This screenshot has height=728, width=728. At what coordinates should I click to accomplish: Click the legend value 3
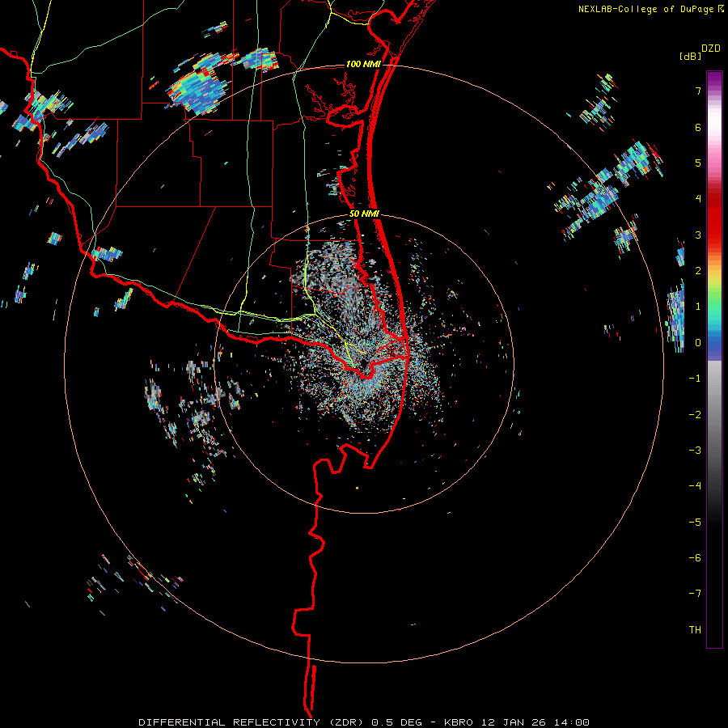[x=698, y=235]
